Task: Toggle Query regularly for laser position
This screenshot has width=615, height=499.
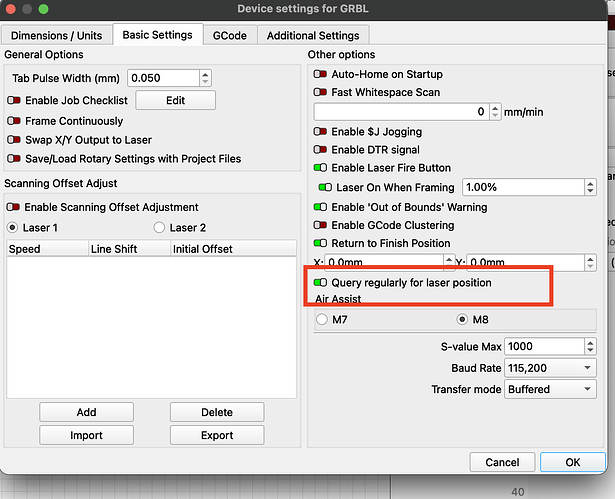Action: (321, 283)
